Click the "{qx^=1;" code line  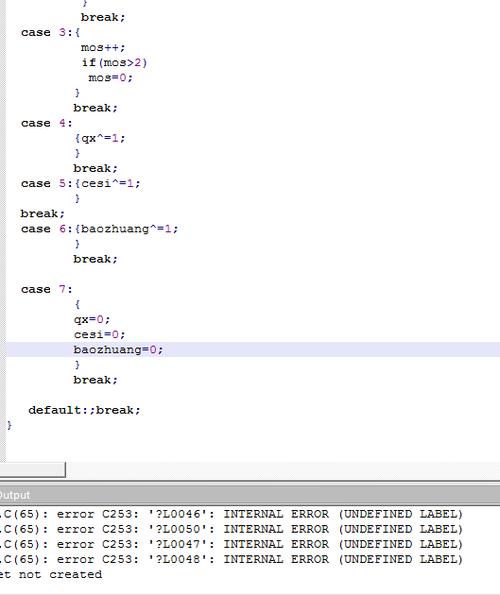point(100,138)
